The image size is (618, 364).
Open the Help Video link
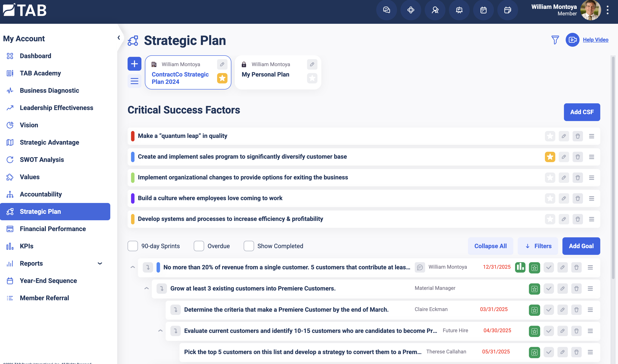(x=596, y=40)
